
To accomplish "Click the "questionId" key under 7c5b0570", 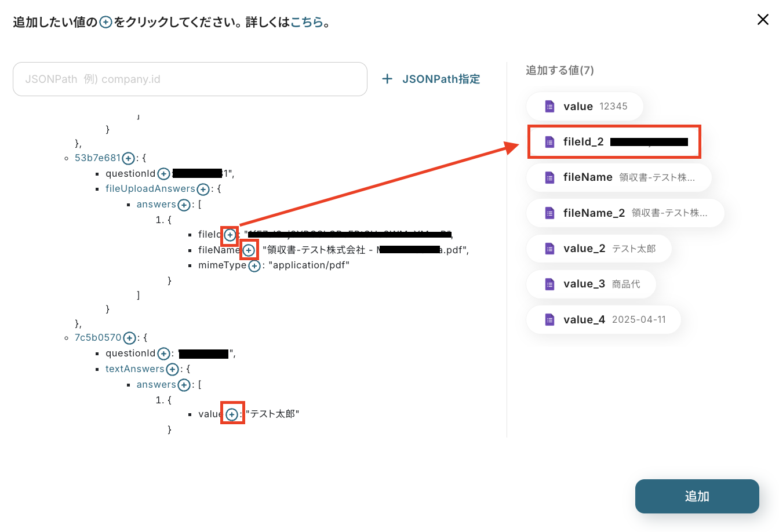I will coord(131,353).
